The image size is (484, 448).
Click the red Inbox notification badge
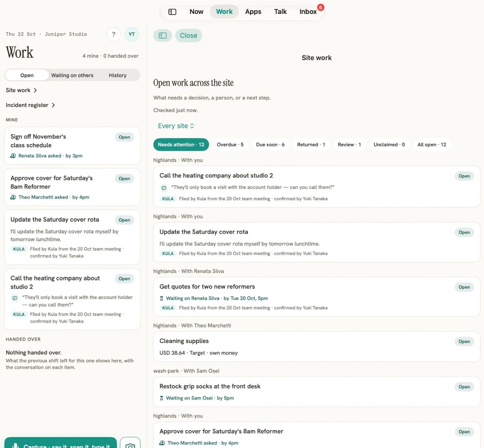tap(320, 7)
